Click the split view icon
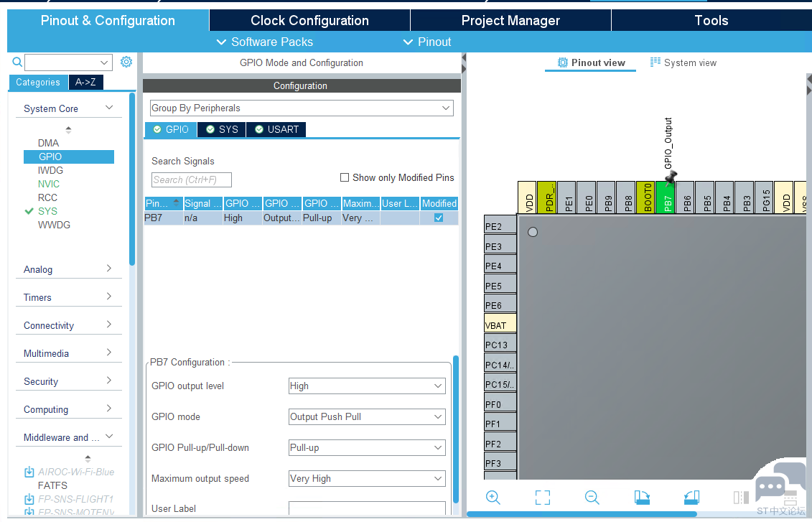Viewport: 812px width, 522px height. tap(741, 498)
